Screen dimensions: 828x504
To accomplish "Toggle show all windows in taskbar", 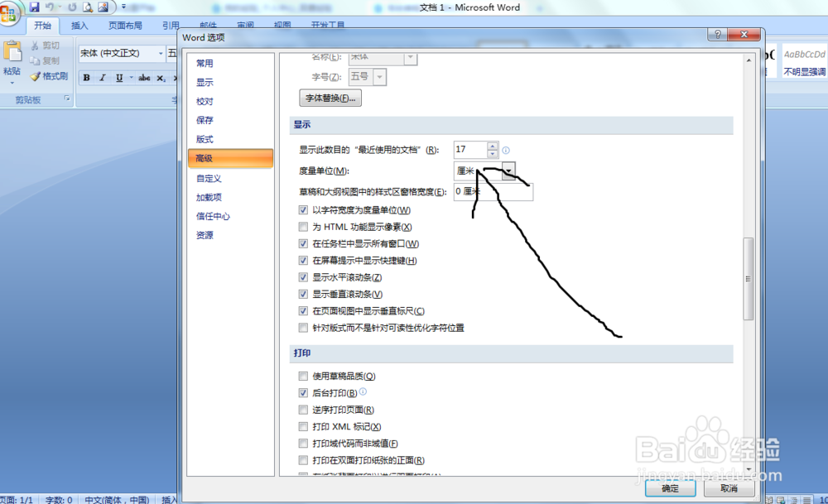I will [x=303, y=244].
